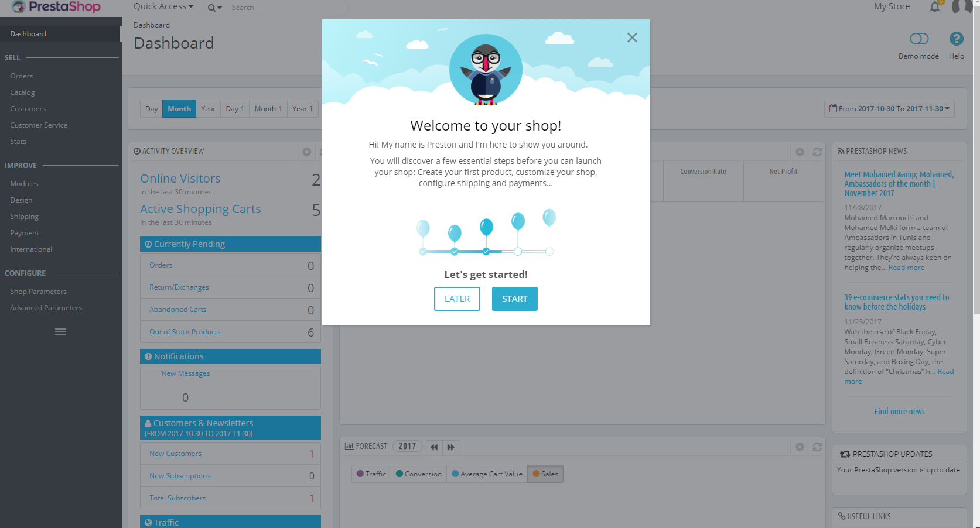This screenshot has width=980, height=528.
Task: Open pending Orders link
Action: pyautogui.click(x=161, y=265)
